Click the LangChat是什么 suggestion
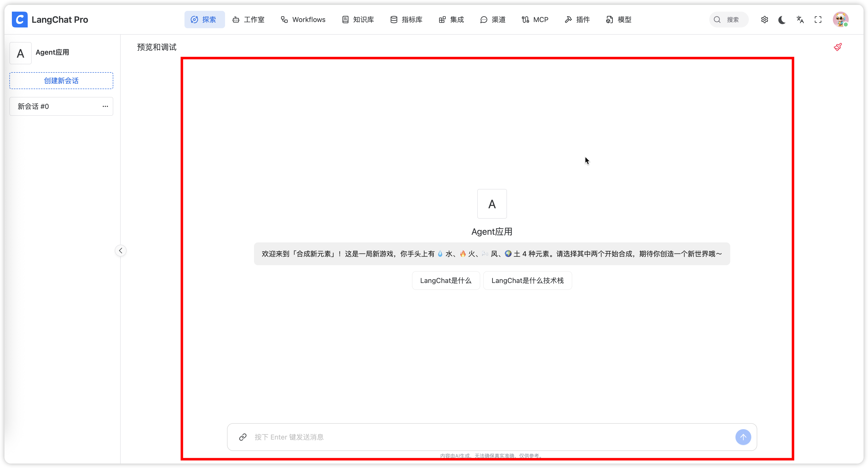The image size is (868, 468). tap(446, 280)
